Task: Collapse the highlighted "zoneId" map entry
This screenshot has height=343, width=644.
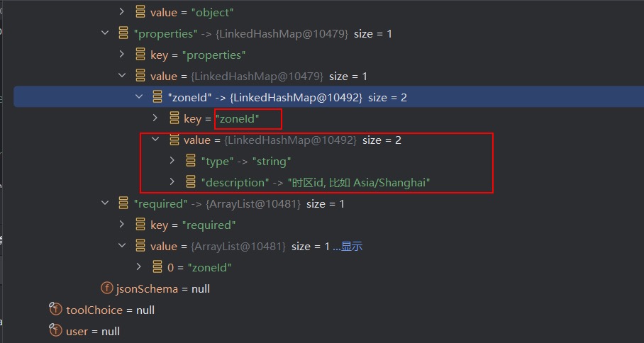Action: tap(140, 97)
